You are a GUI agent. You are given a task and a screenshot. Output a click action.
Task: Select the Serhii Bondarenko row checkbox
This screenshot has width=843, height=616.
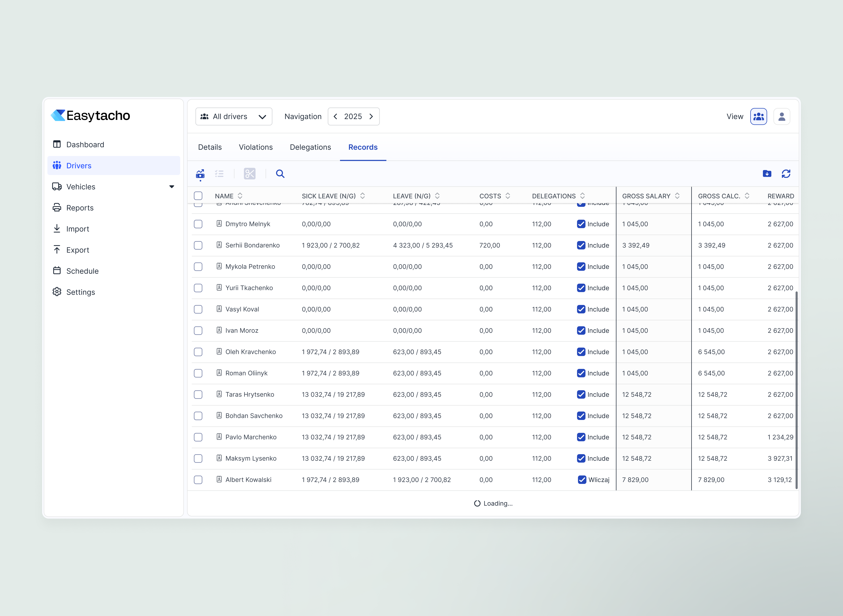pyautogui.click(x=198, y=245)
